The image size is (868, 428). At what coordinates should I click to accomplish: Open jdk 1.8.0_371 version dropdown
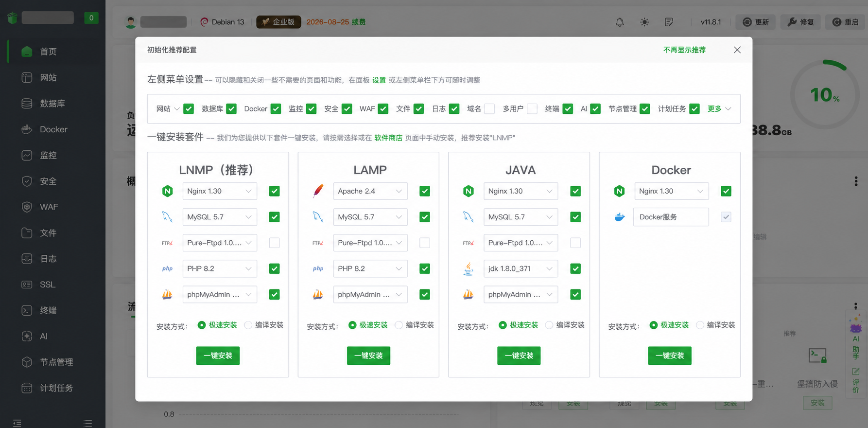point(521,268)
